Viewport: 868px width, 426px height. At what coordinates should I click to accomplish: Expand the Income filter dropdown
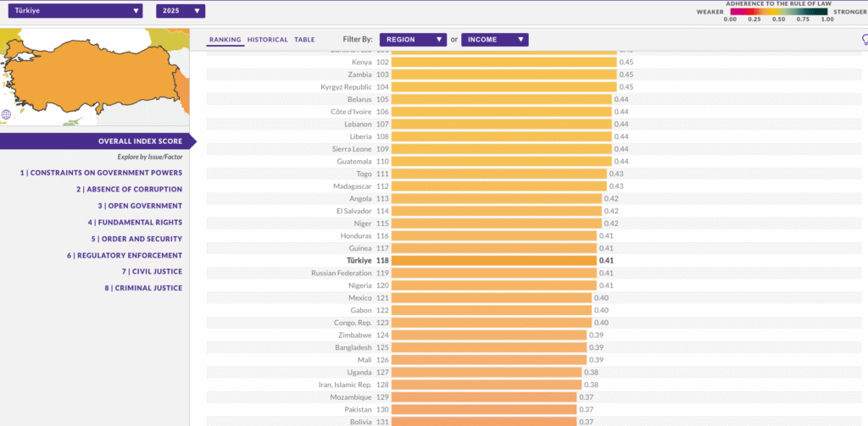pos(494,40)
